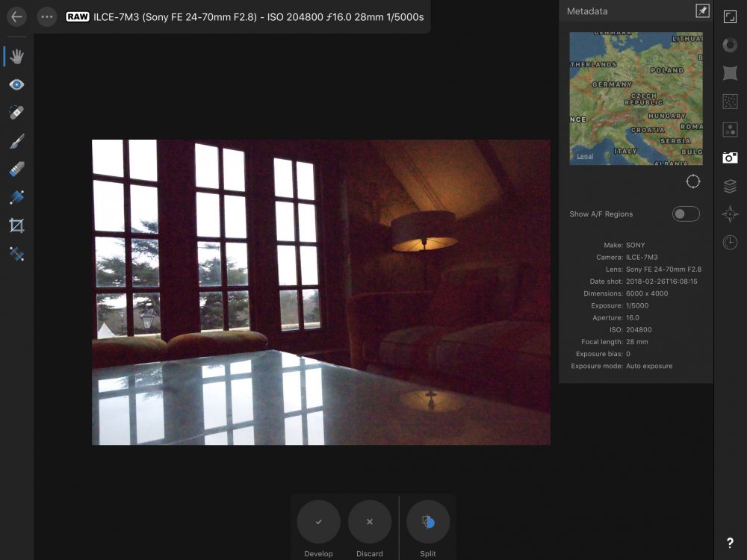Select the Blemish Removal tool

pos(16,113)
